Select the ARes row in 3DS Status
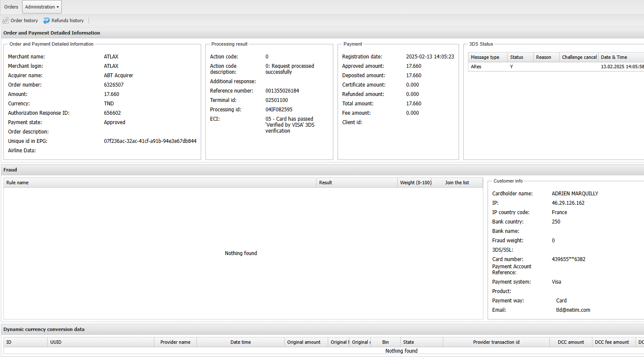 (x=554, y=67)
